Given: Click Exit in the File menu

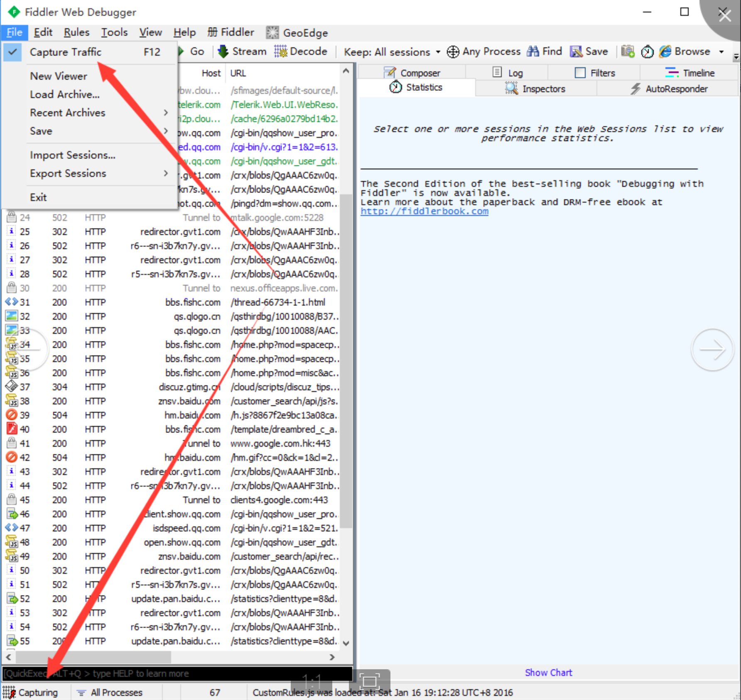Looking at the screenshot, I should (x=38, y=197).
